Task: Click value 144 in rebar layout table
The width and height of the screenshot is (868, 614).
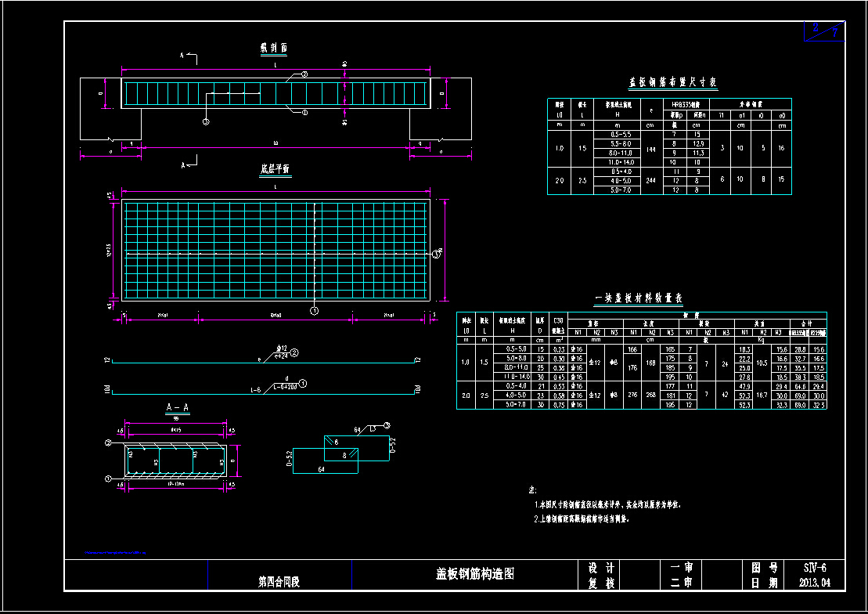Action: coord(651,150)
